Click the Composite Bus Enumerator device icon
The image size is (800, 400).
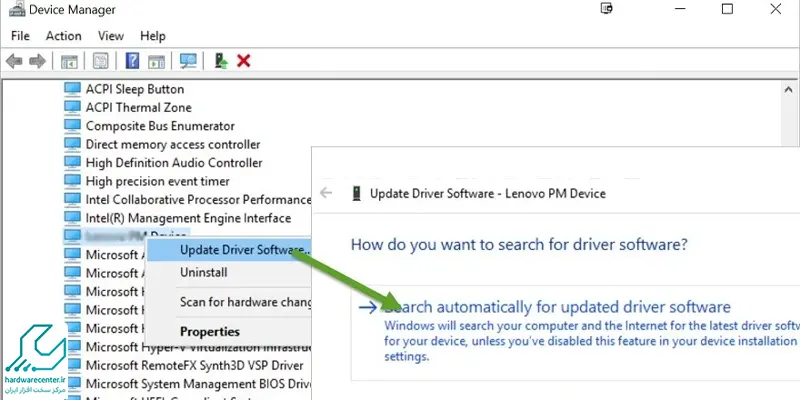(72, 126)
